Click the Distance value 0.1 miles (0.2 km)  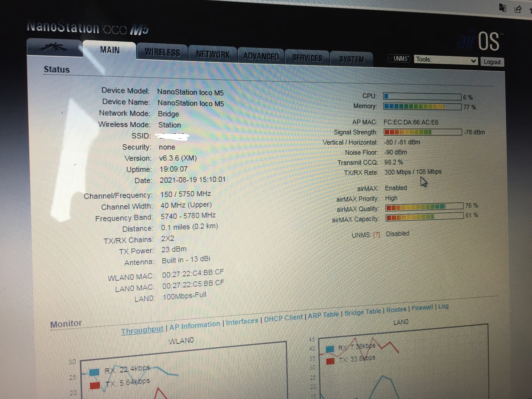click(190, 227)
